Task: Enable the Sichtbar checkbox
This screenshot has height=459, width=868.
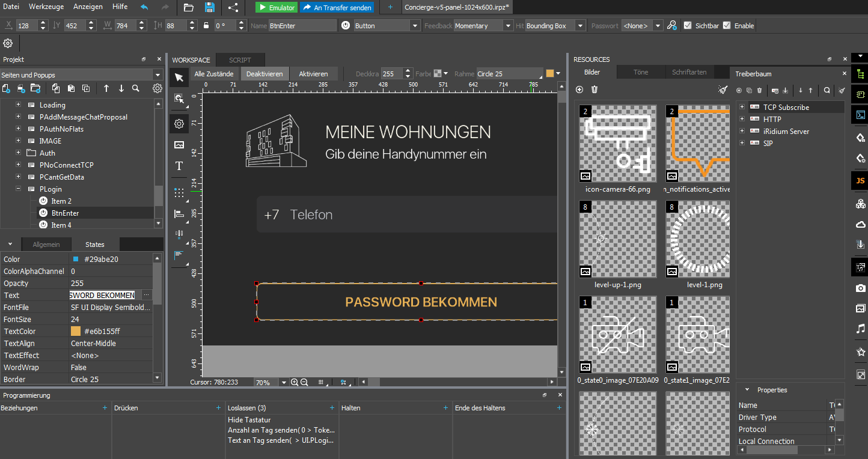Action: click(687, 25)
